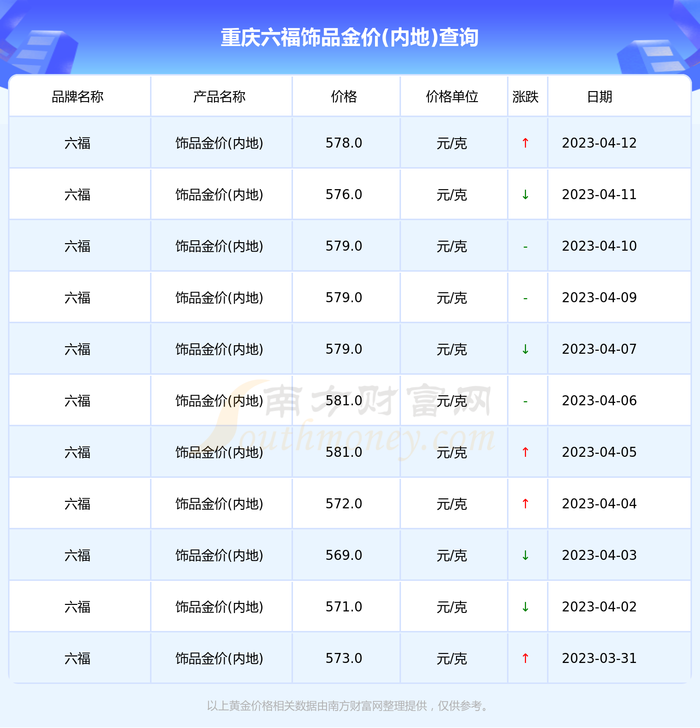
Task: Click price 578.0
Action: pos(344,143)
